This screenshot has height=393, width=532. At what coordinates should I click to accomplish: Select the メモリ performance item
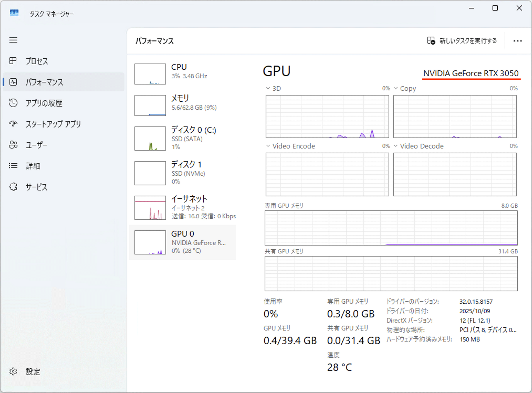click(183, 105)
